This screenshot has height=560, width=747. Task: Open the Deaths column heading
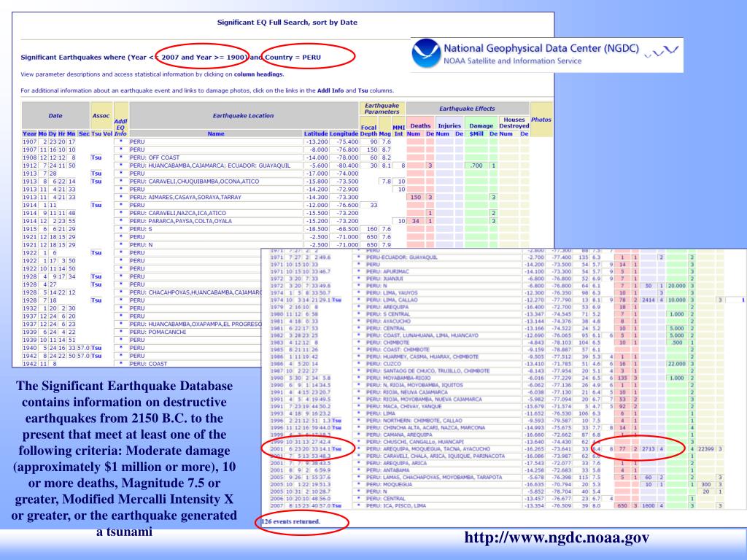[x=420, y=125]
